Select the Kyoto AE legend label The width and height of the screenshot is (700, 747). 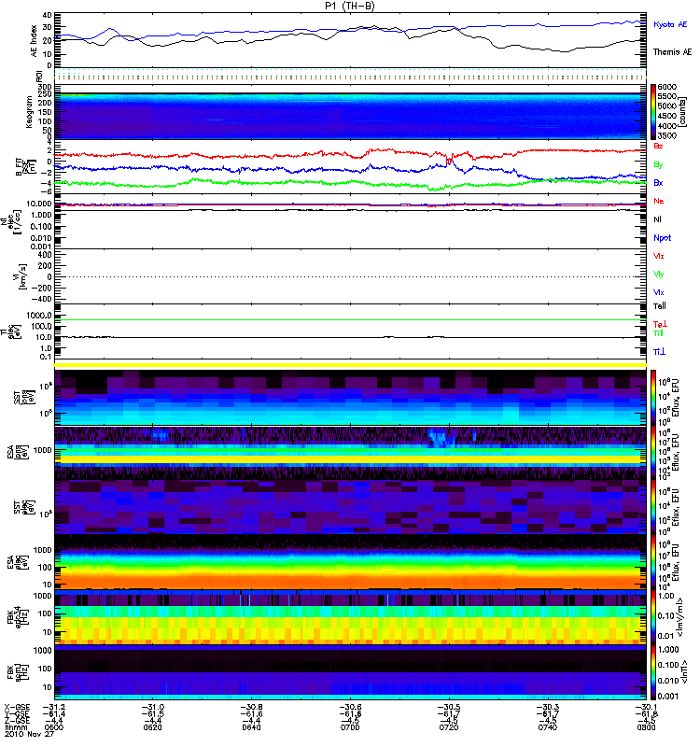pos(670,24)
